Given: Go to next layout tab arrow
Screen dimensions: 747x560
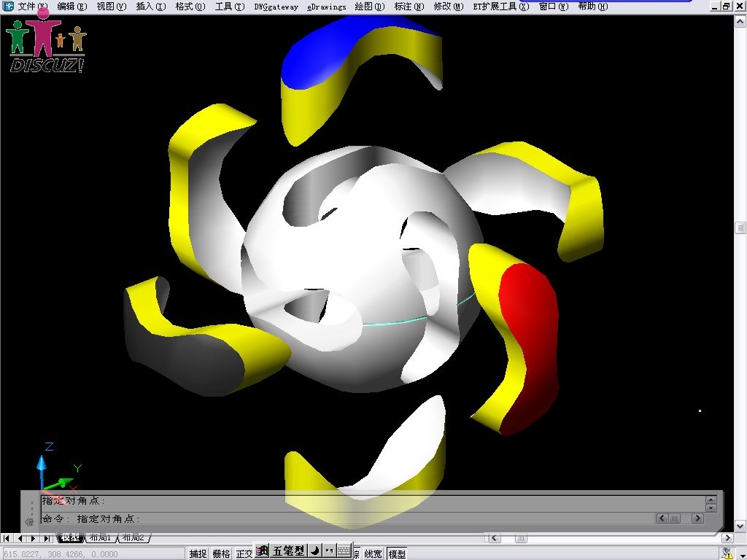Looking at the screenshot, I should 33,538.
